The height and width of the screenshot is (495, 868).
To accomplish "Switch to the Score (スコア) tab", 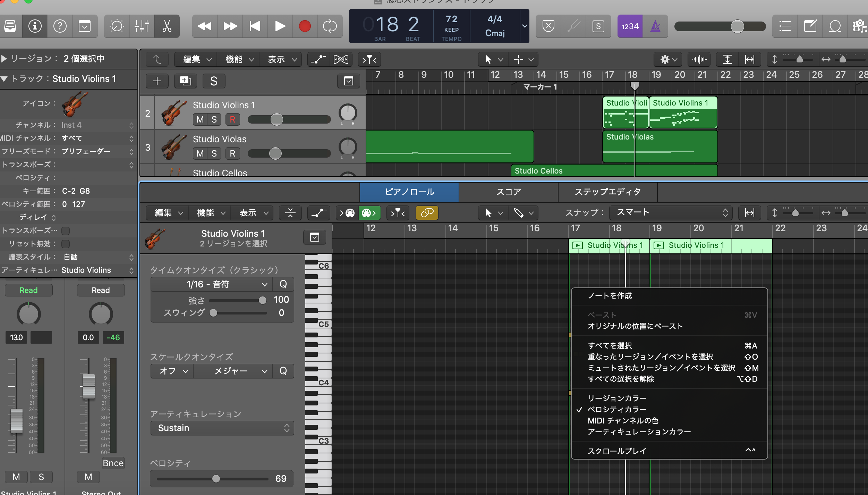I will pos(508,192).
